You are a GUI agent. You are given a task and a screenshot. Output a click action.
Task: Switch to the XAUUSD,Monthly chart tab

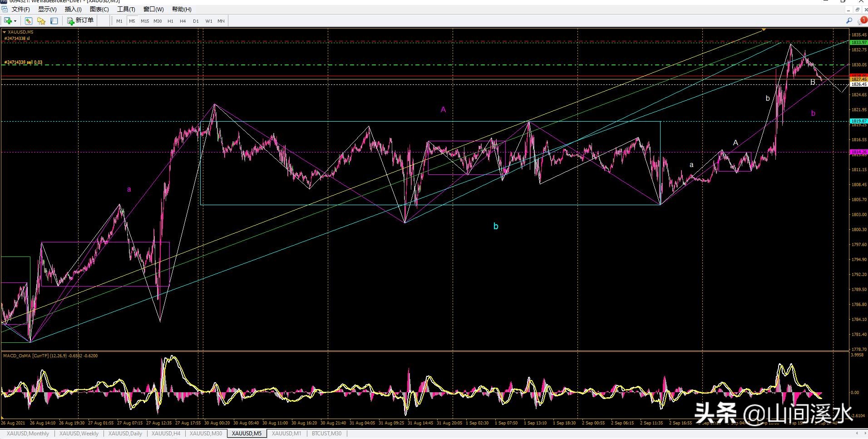tap(28, 434)
